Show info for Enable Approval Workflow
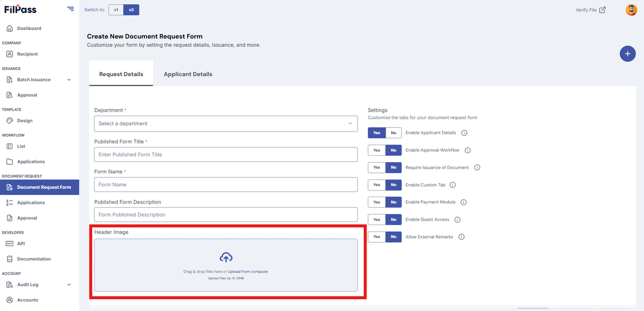 467,150
